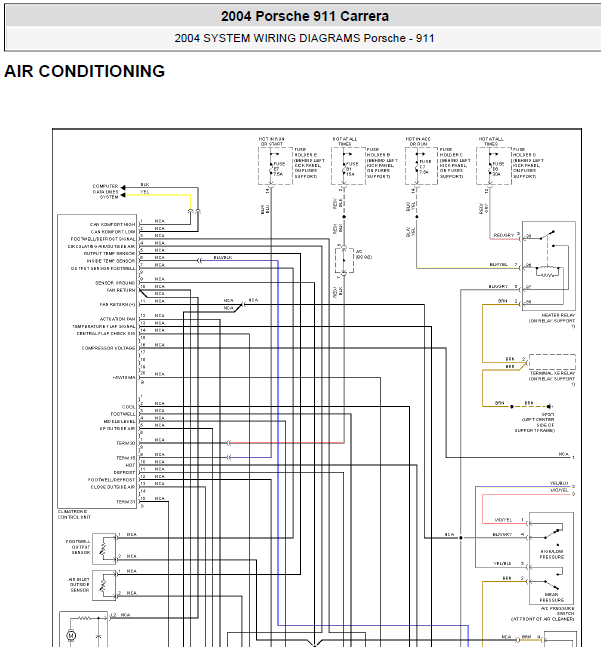
Task: Click the 'OUTPUT TEMP SENSOR' pin label
Action: (x=109, y=253)
